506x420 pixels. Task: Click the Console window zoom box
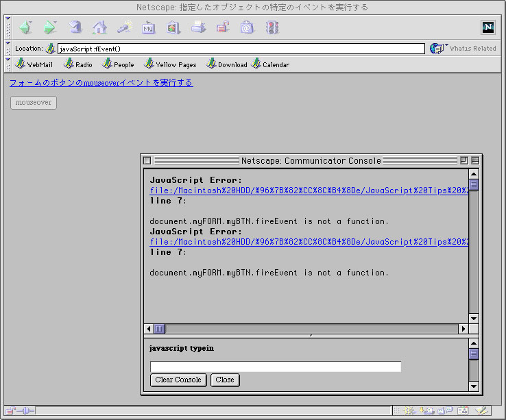pos(464,160)
